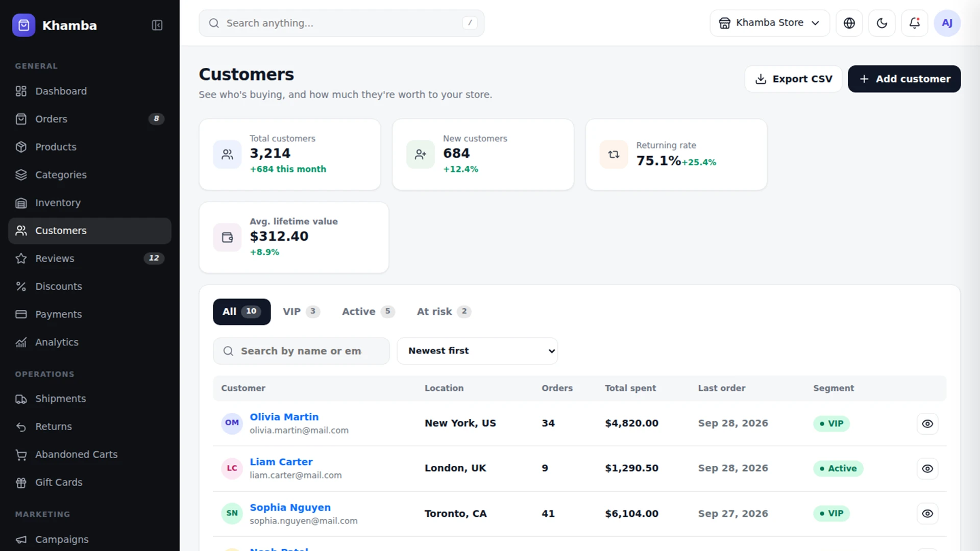Expand the Khamba Store dropdown
The image size is (980, 551).
pyautogui.click(x=769, y=23)
